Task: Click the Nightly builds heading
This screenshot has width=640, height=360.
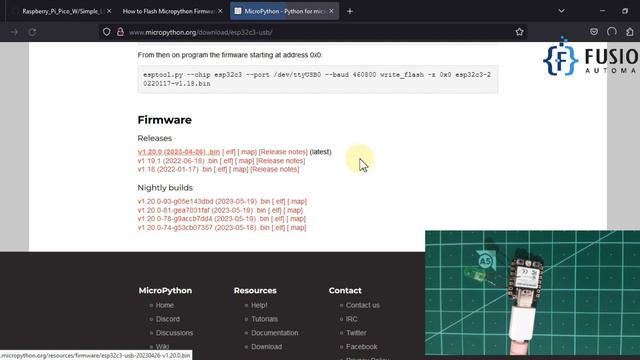Action: (x=165, y=188)
